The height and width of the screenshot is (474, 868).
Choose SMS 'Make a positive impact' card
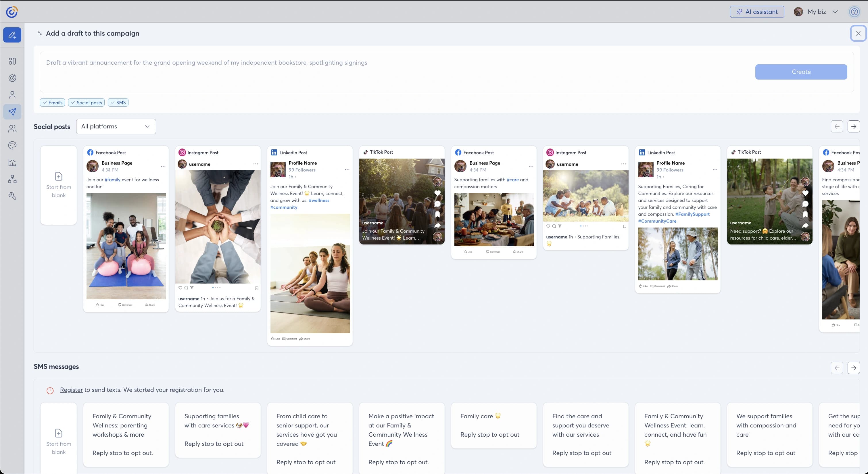click(x=402, y=439)
